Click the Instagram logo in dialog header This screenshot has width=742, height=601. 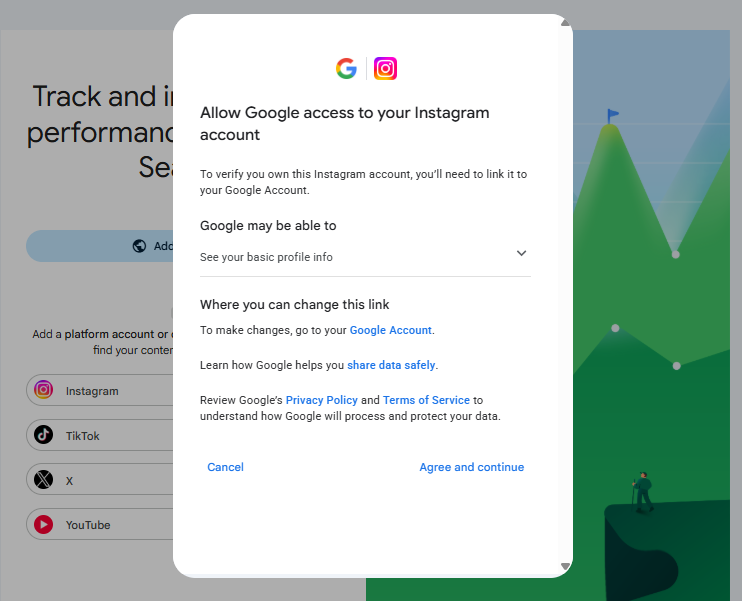pos(385,69)
